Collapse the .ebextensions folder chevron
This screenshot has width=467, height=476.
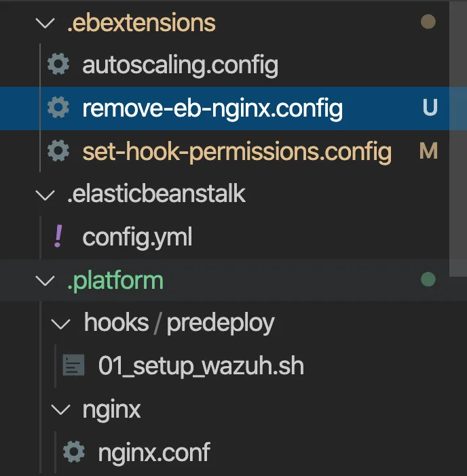(46, 23)
